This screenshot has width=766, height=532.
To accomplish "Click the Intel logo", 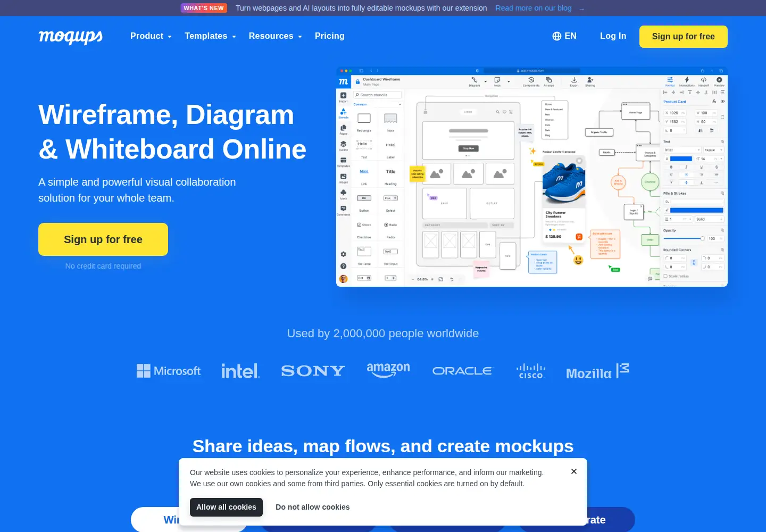I will coord(240,371).
